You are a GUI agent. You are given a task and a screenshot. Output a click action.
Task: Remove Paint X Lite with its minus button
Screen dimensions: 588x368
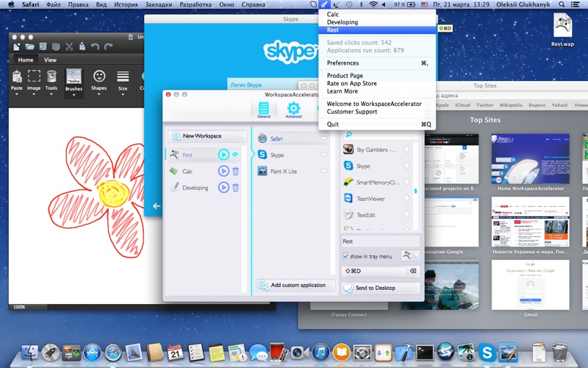coord(323,171)
